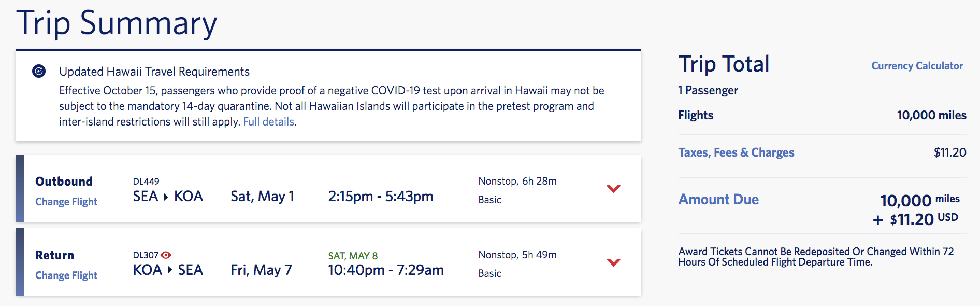Click the Nonstop, 6h 28m duration text
Image resolution: width=980 pixels, height=306 pixels.
coord(516,181)
